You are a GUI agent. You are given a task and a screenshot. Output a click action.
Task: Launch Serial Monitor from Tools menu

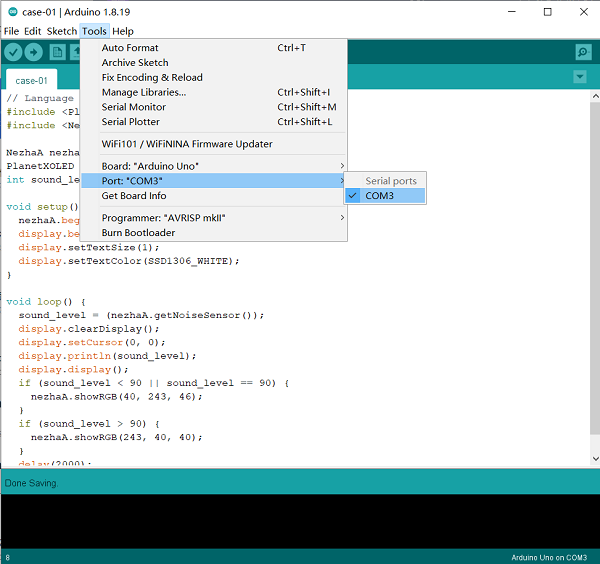pos(214,107)
